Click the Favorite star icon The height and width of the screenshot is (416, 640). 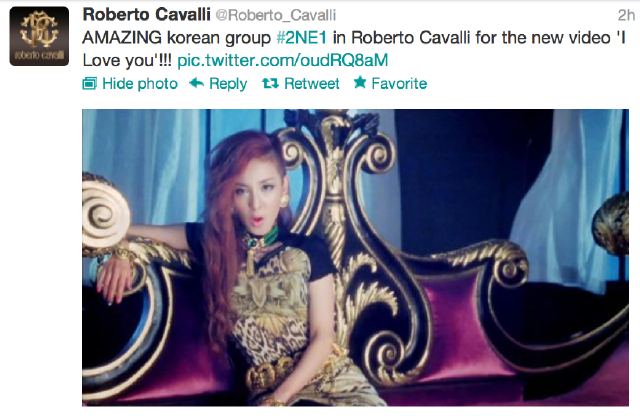tap(360, 82)
